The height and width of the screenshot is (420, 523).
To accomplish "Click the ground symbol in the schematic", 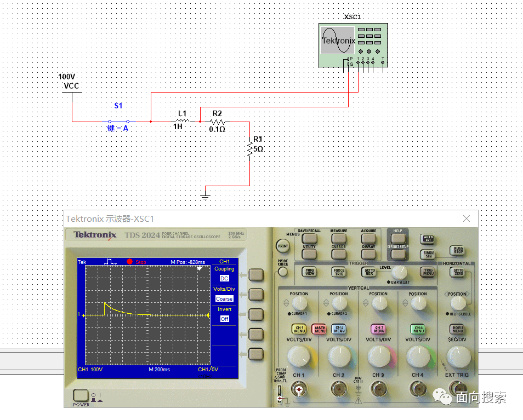I will tap(205, 197).
